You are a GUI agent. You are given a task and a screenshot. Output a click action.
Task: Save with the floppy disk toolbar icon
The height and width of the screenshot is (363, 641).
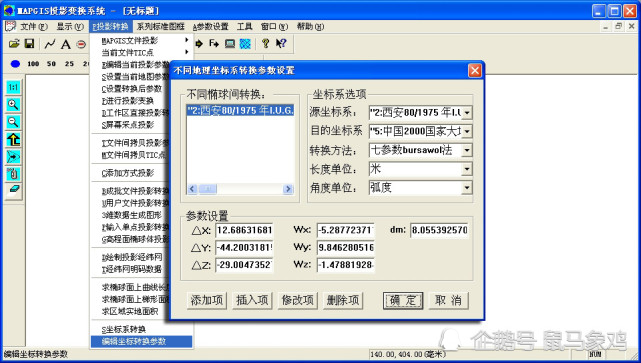click(x=29, y=44)
